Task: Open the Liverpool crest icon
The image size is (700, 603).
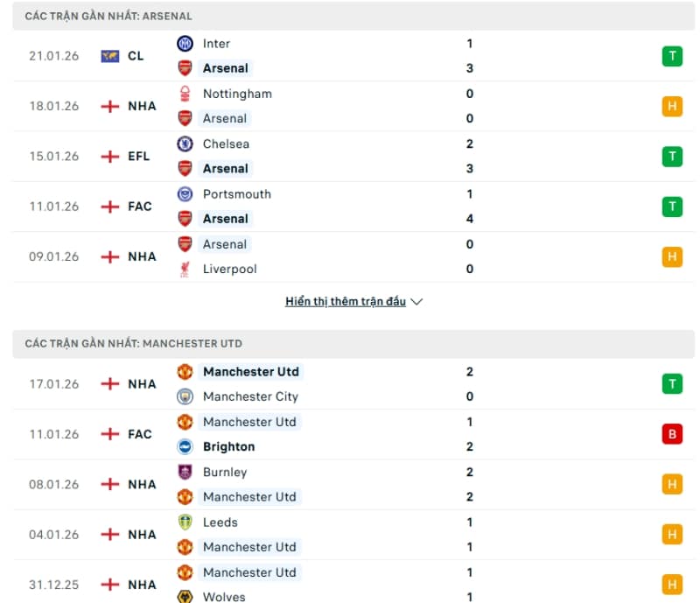Action: 185,269
